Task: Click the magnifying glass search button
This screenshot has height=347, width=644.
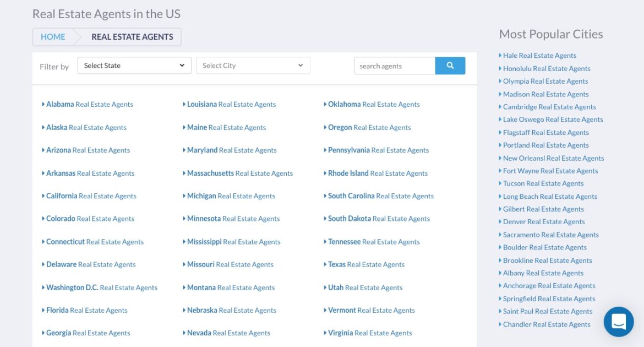Action: (450, 66)
